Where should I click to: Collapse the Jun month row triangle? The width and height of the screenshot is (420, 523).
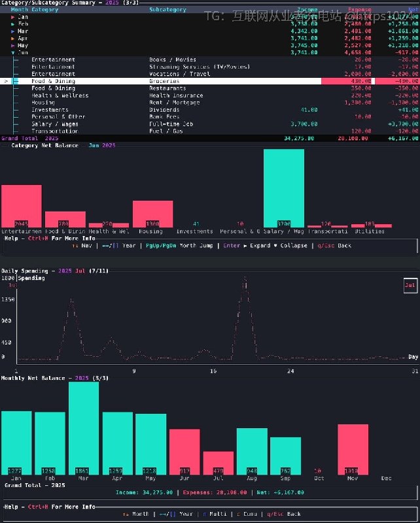click(13, 53)
